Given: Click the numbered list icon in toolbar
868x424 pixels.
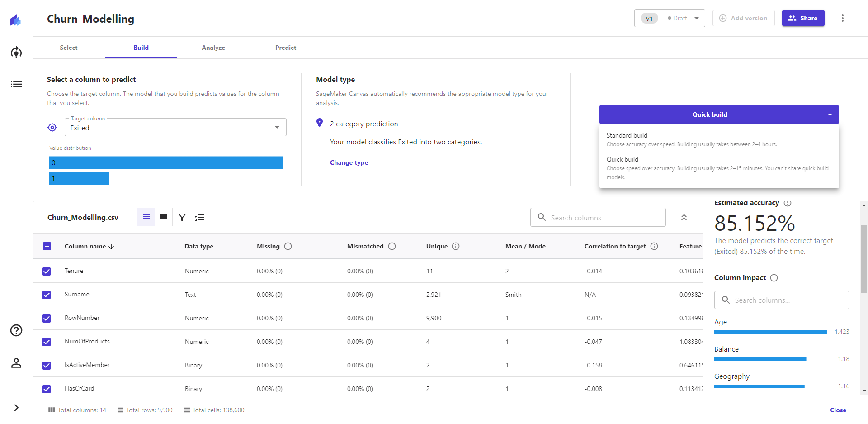Looking at the screenshot, I should [x=199, y=217].
